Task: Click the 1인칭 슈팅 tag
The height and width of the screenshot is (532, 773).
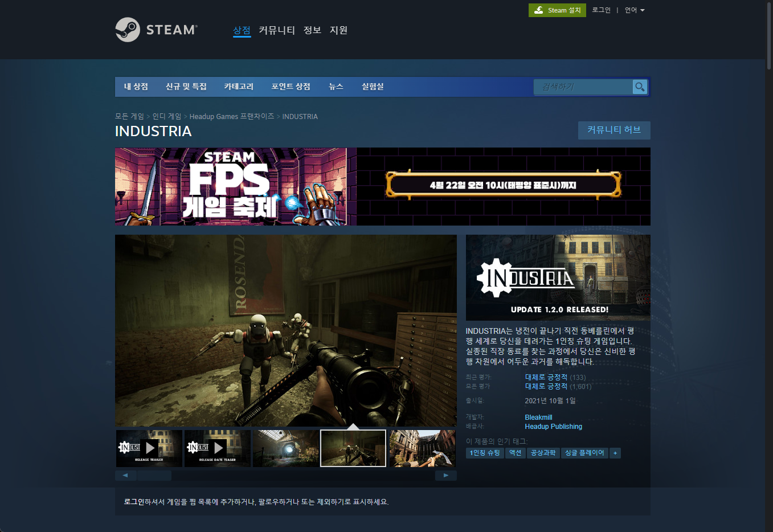Action: coord(485,453)
